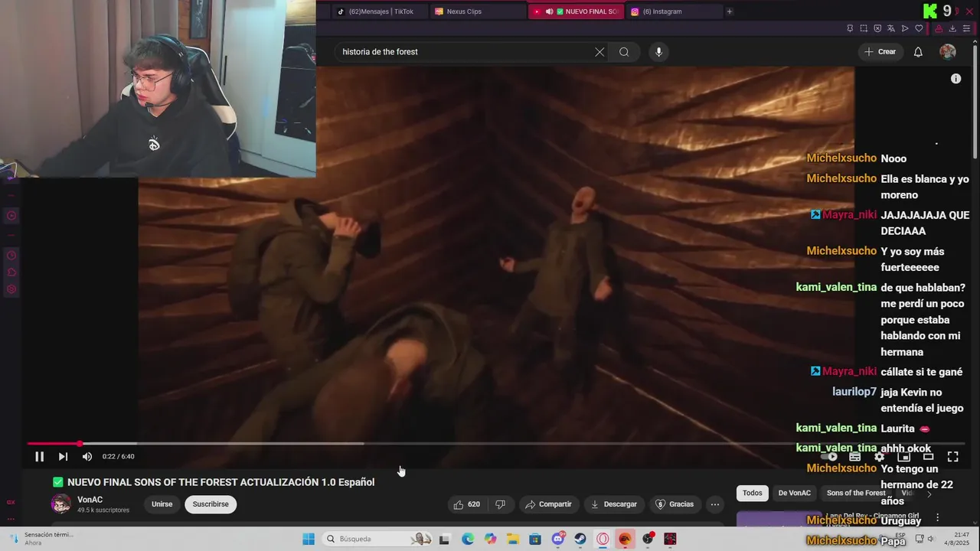Open more actions three-dot menu

pos(714,504)
